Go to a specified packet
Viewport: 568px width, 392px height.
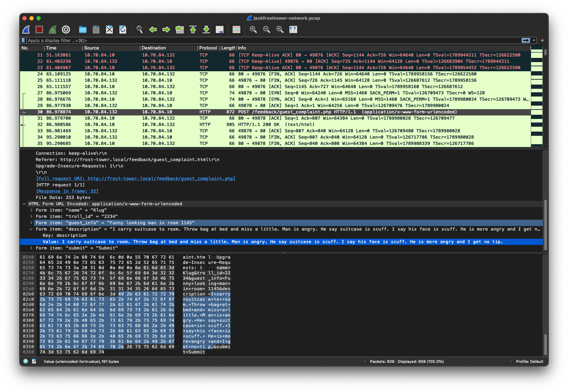180,29
